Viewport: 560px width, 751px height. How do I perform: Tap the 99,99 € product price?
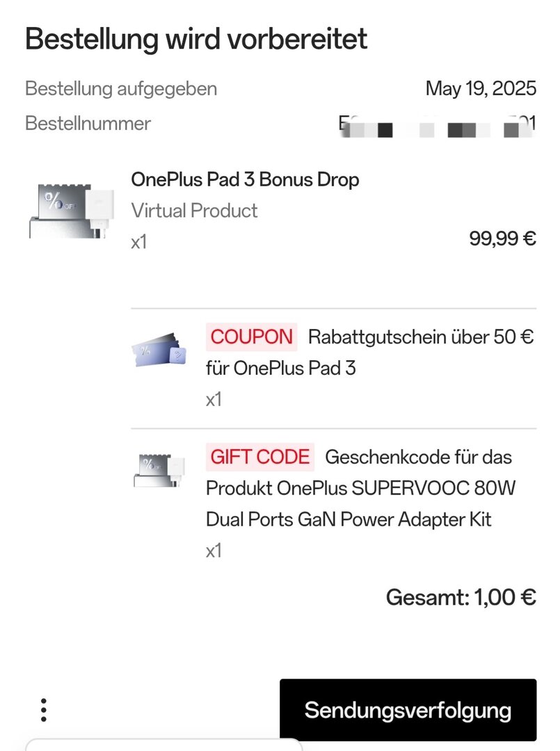(x=502, y=238)
